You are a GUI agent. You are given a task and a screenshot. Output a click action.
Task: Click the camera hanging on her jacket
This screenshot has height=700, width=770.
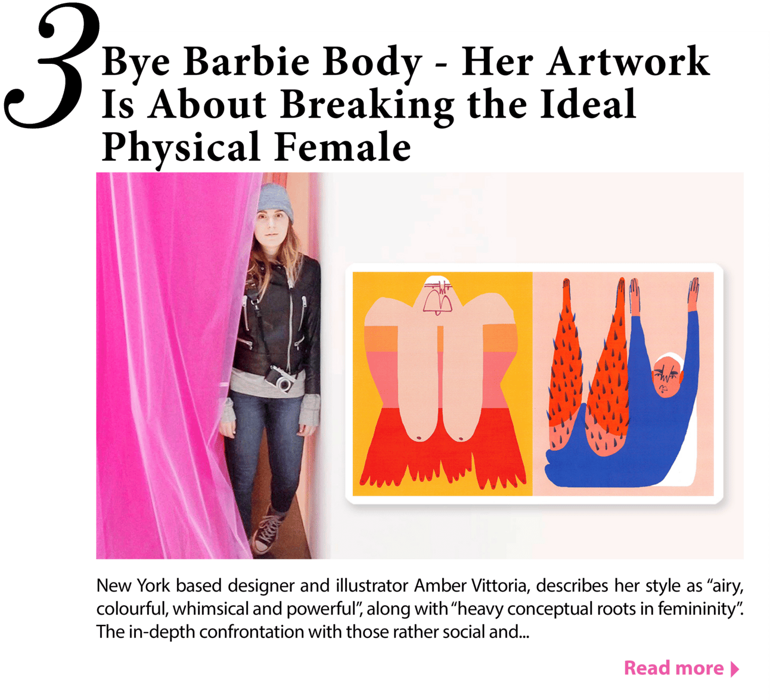click(x=281, y=379)
